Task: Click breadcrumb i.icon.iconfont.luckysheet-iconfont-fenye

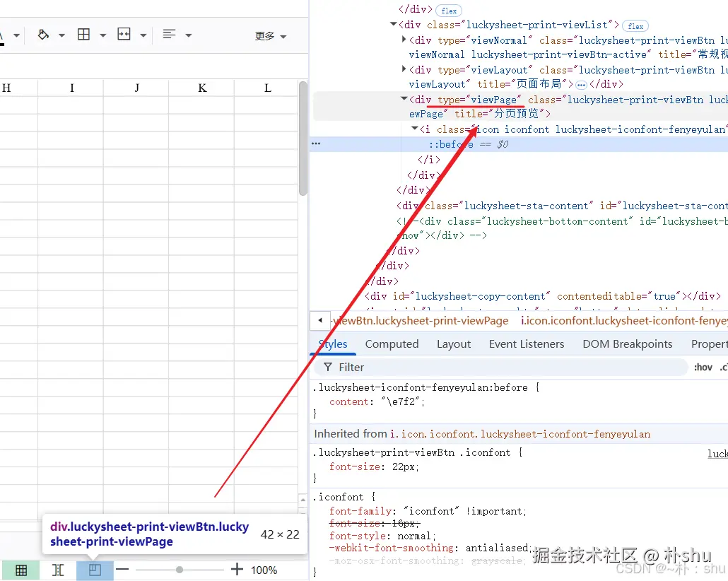Action: tap(624, 321)
